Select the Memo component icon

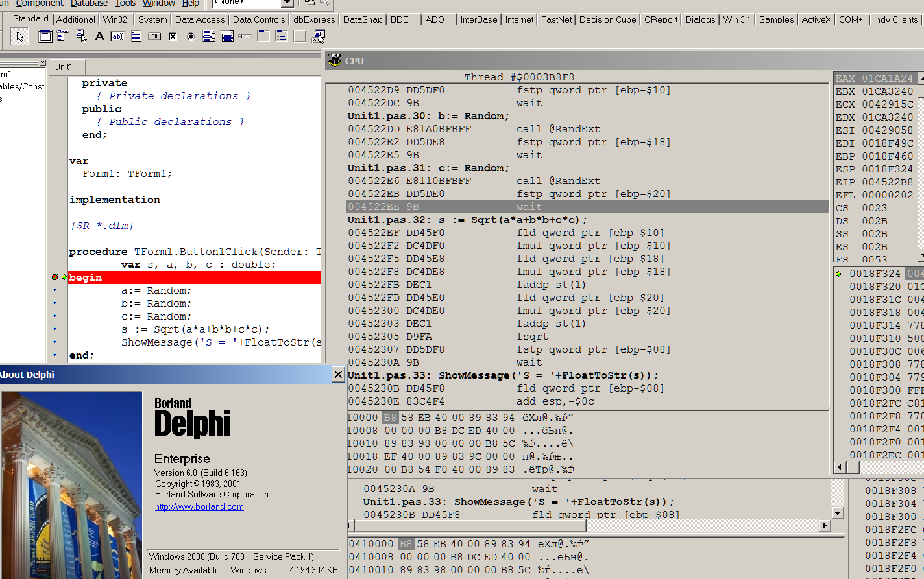coord(136,36)
